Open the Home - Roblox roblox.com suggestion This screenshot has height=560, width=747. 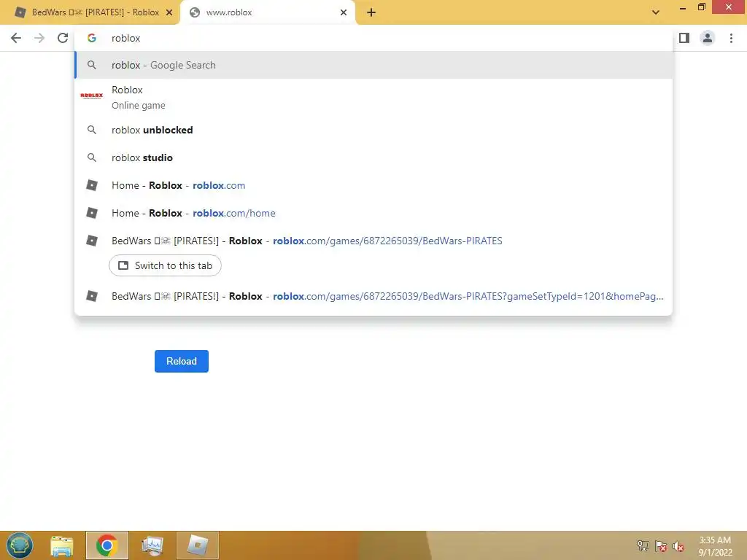tap(373, 185)
